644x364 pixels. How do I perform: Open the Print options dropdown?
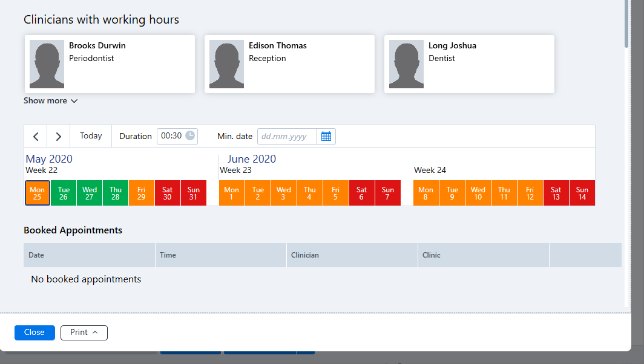tap(84, 333)
